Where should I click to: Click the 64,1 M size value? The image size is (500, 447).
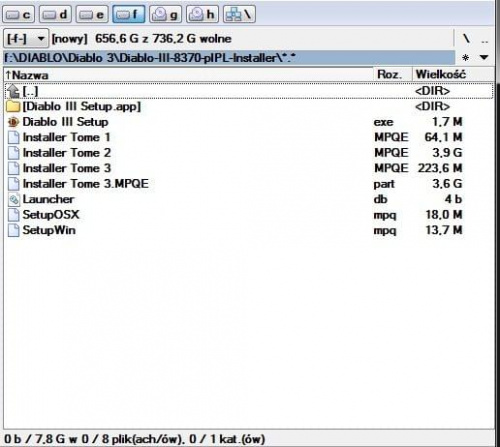coord(443,137)
